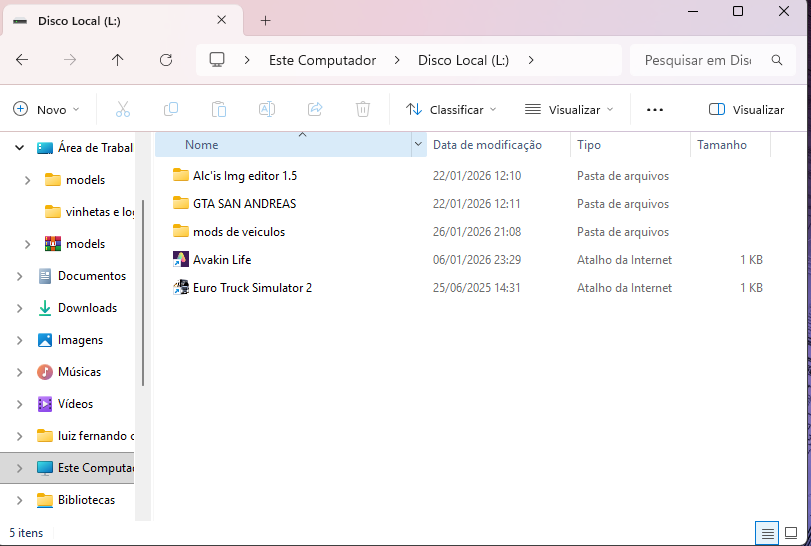
Task: Click the Rename icon in toolbar
Action: [267, 109]
